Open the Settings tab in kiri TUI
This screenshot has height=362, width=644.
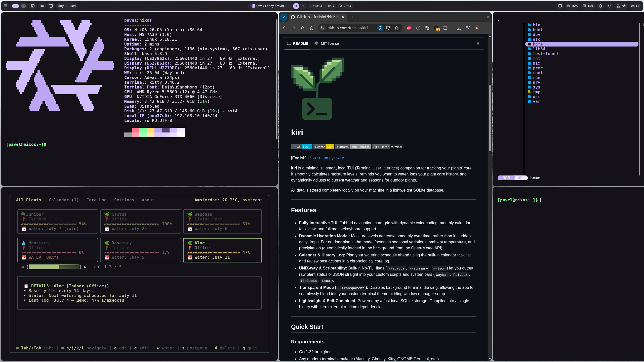click(x=124, y=200)
